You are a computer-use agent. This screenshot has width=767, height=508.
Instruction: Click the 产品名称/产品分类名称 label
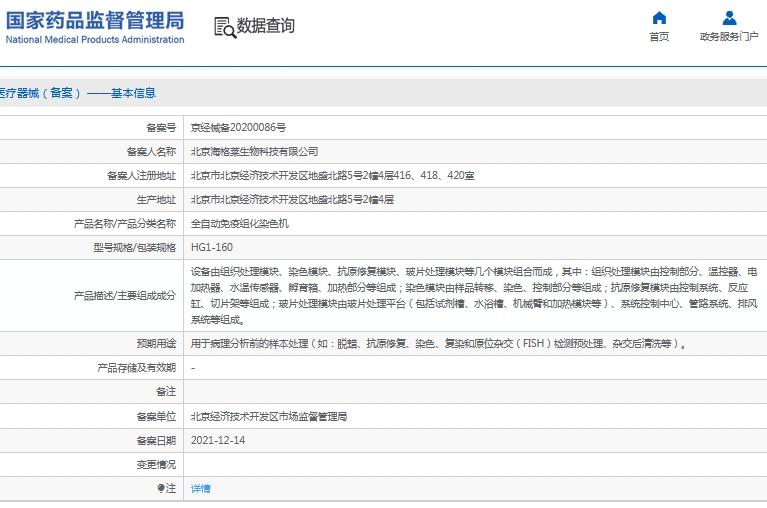pos(125,224)
